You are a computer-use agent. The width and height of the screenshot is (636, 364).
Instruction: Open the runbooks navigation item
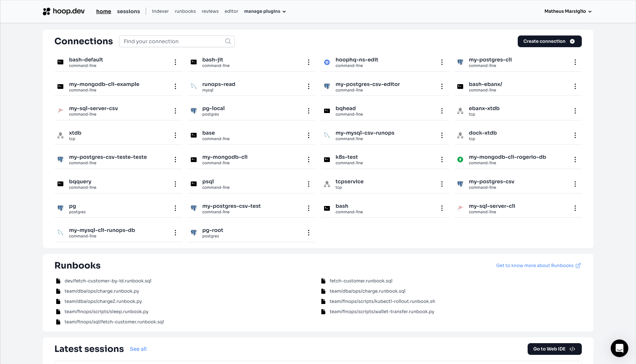[x=185, y=11]
